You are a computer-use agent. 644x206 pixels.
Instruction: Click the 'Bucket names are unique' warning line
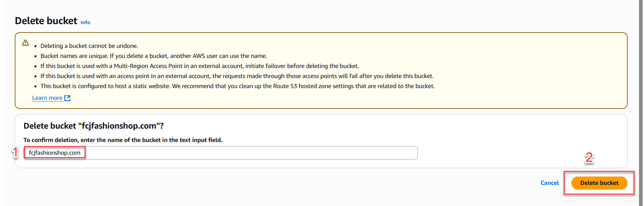(154, 56)
